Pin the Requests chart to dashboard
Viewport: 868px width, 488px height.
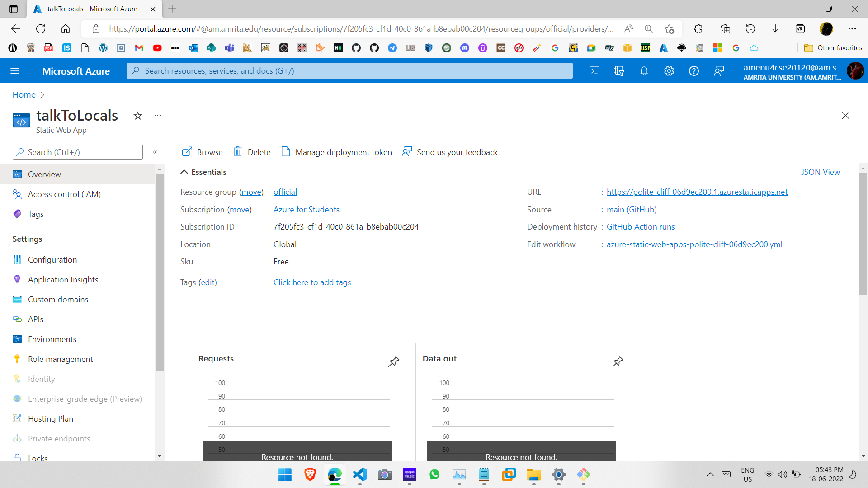(x=394, y=361)
